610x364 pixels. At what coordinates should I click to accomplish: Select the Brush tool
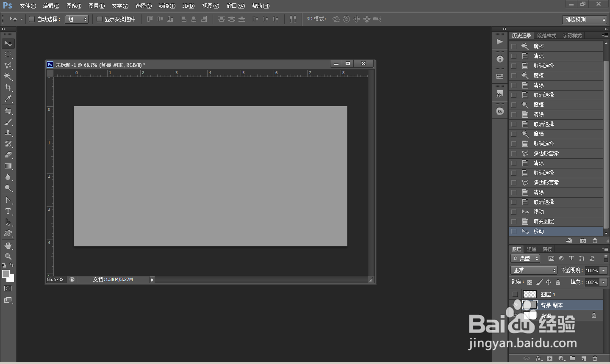click(x=8, y=122)
